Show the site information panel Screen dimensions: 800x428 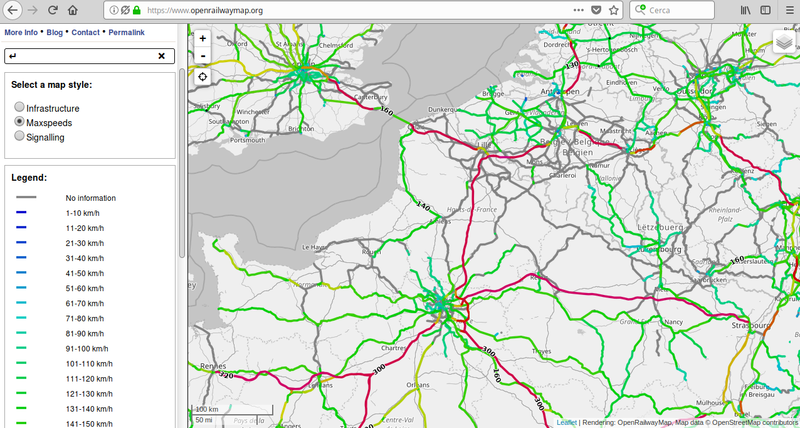[112, 9]
